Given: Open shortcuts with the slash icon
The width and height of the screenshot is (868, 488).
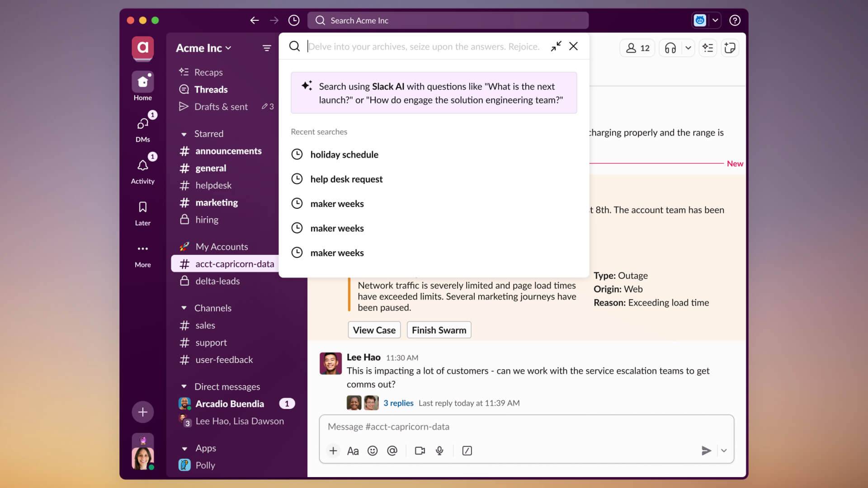Looking at the screenshot, I should pyautogui.click(x=467, y=450).
